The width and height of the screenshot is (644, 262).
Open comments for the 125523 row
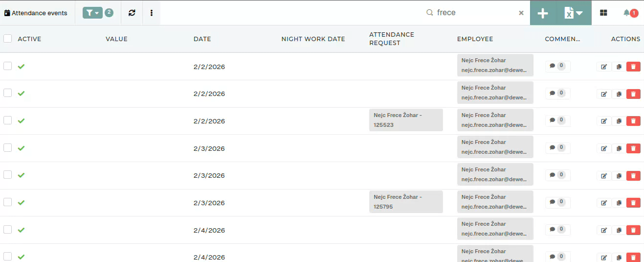(557, 120)
